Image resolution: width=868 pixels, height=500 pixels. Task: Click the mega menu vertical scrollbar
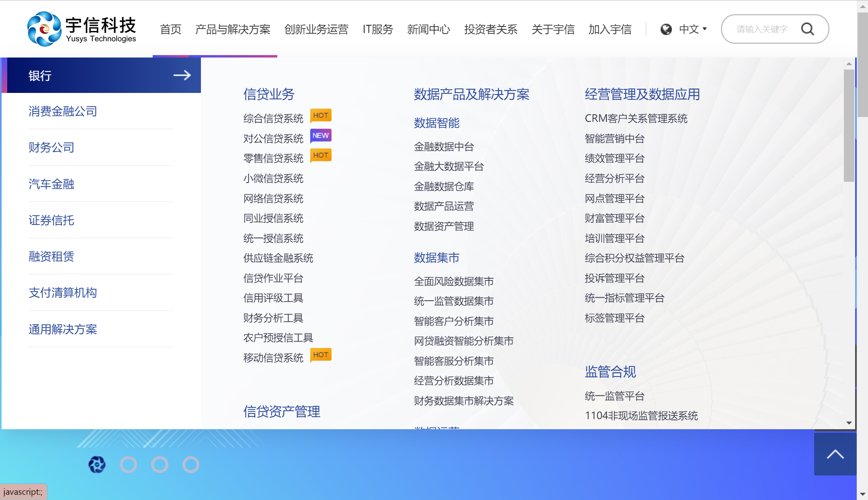click(x=849, y=126)
